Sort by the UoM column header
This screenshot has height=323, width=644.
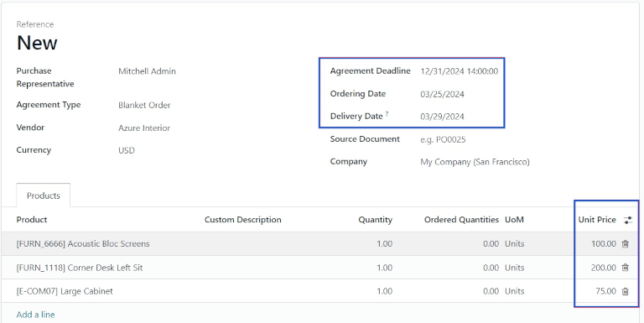pos(514,220)
